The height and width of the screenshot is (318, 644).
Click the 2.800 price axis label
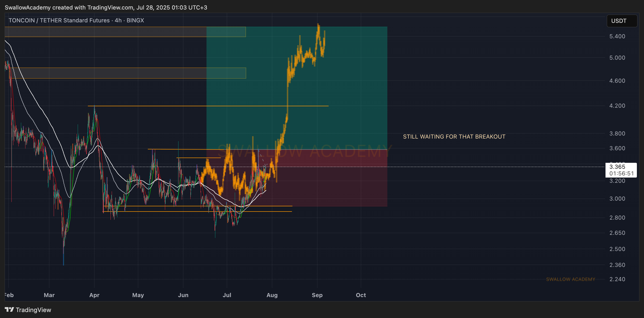(617, 217)
